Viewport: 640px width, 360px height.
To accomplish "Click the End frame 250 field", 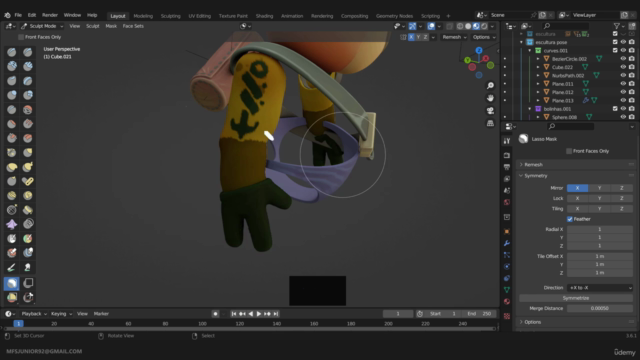I will [480, 313].
